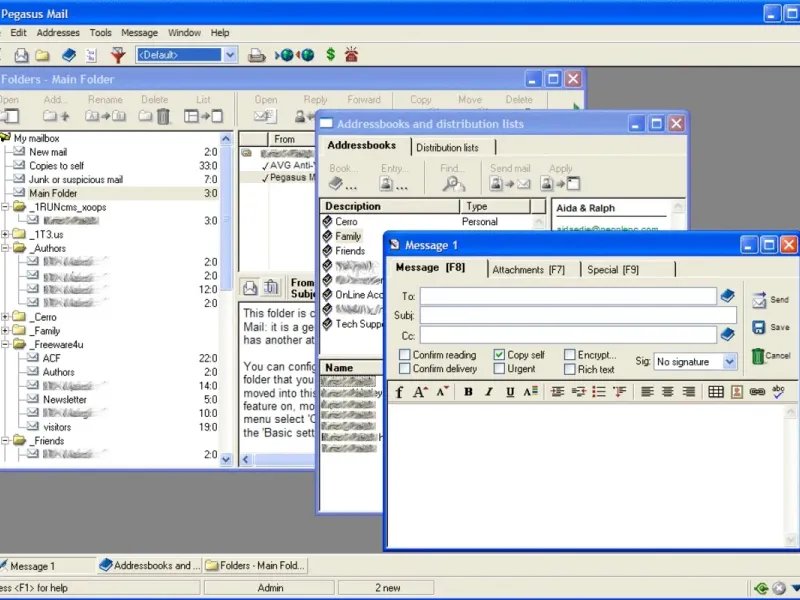Click folder tree scroll down arrow
800x600 pixels.
[x=226, y=459]
